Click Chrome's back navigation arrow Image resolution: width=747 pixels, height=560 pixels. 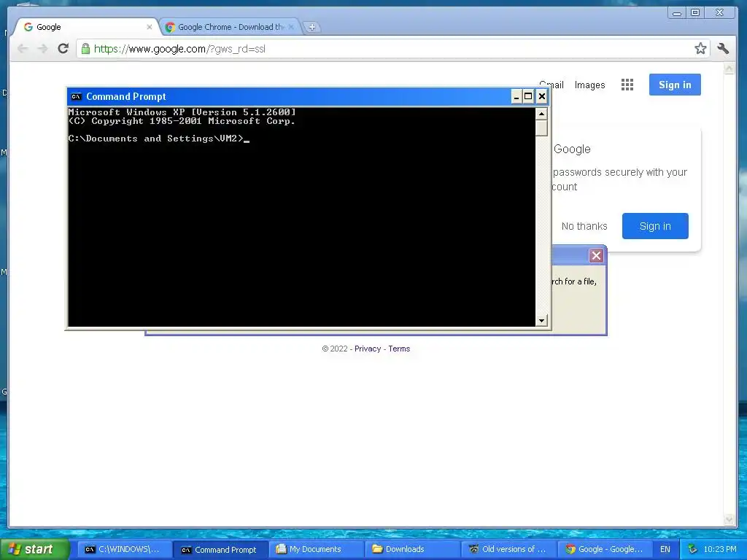[x=23, y=49]
